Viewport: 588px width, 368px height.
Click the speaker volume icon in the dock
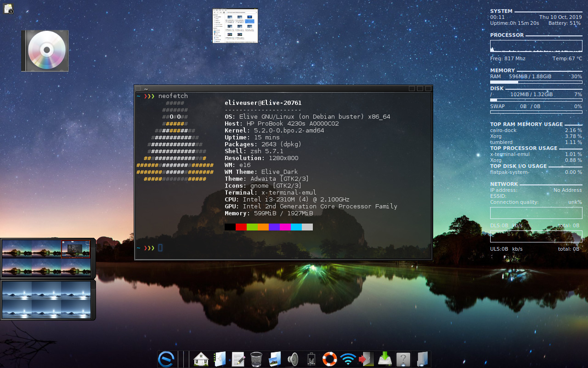point(293,359)
